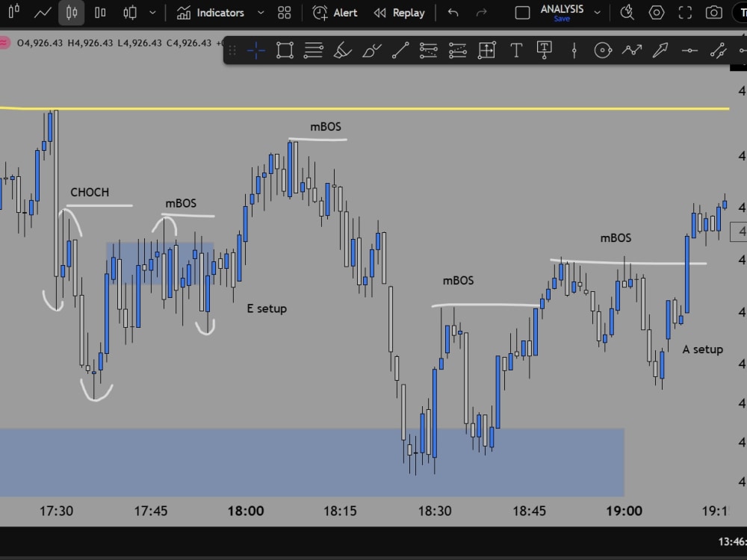The image size is (747, 560).
Task: Open the Indicators dialog
Action: (x=210, y=13)
